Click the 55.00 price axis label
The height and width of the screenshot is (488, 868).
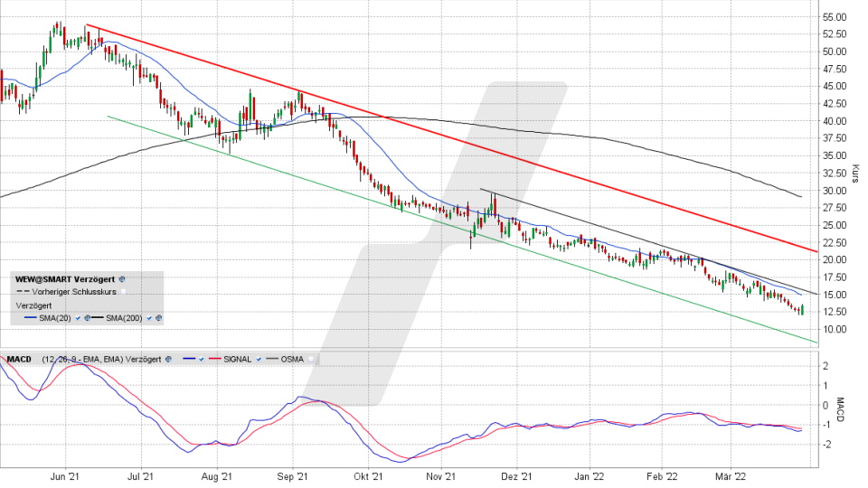coord(835,17)
